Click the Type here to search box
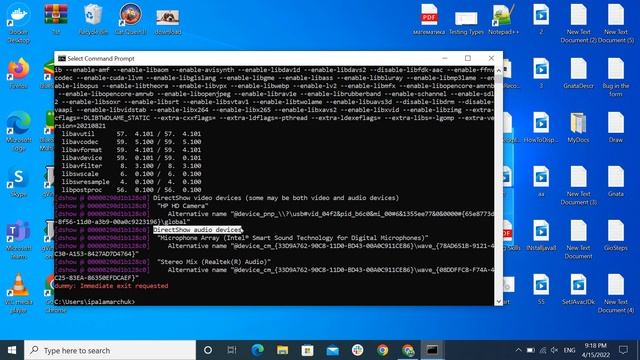 point(110,350)
